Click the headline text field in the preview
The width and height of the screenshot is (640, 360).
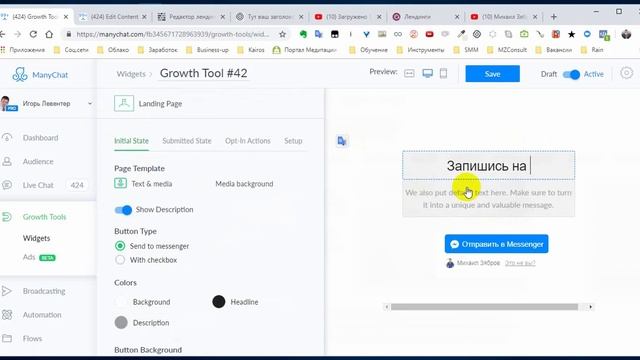tap(489, 165)
